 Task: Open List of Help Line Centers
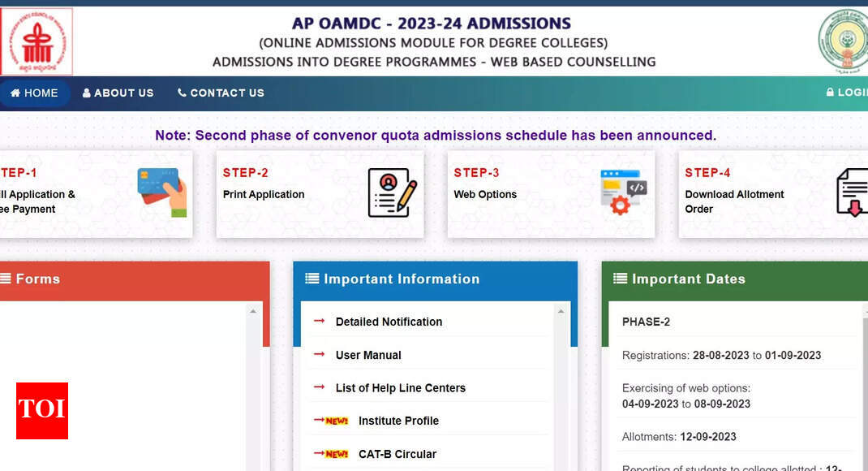pyautogui.click(x=400, y=388)
